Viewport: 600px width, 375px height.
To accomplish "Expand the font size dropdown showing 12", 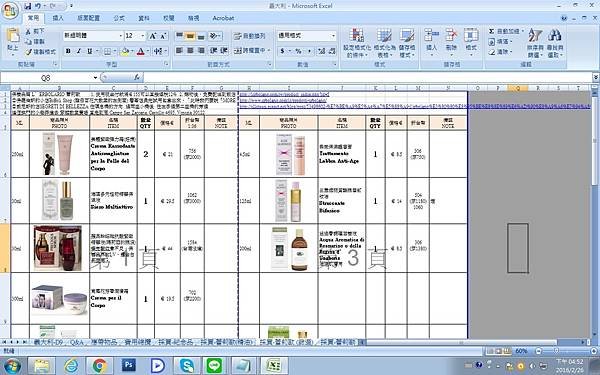I will 143,36.
